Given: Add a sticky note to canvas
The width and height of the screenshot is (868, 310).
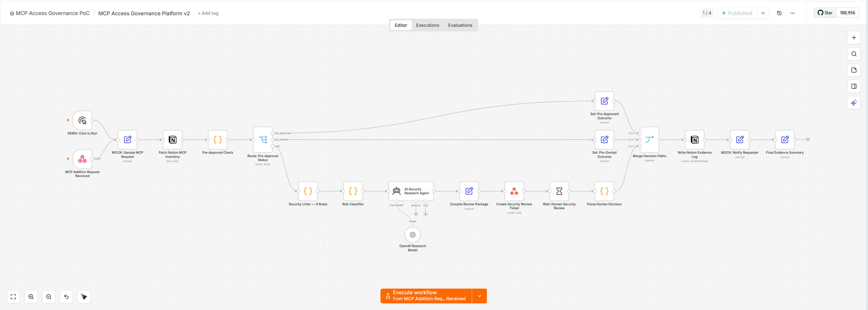Looking at the screenshot, I should coord(853,70).
